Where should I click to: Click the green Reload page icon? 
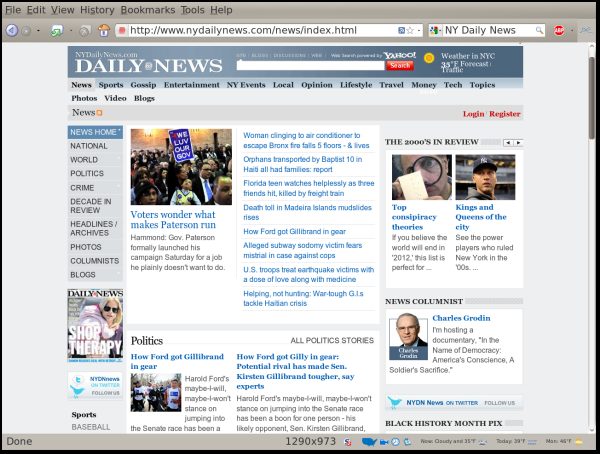pos(57,31)
